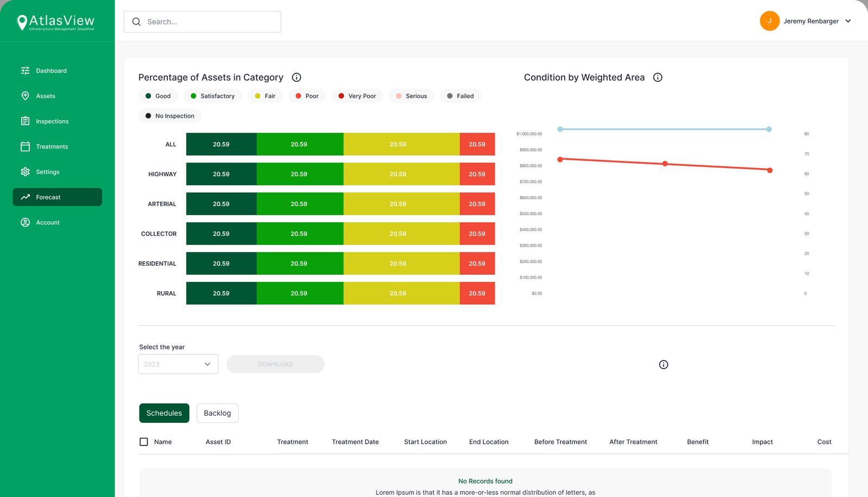Image resolution: width=868 pixels, height=497 pixels.
Task: Click the Account person icon
Action: [x=25, y=222]
